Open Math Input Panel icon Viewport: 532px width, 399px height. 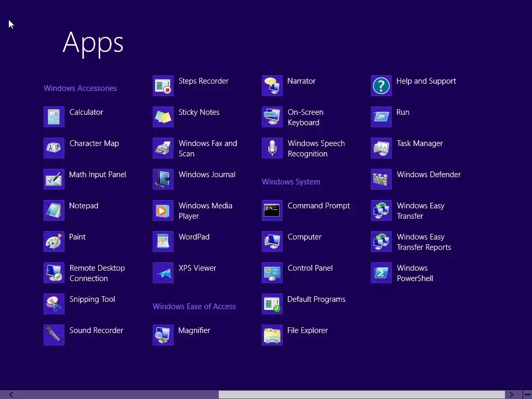[x=54, y=179]
